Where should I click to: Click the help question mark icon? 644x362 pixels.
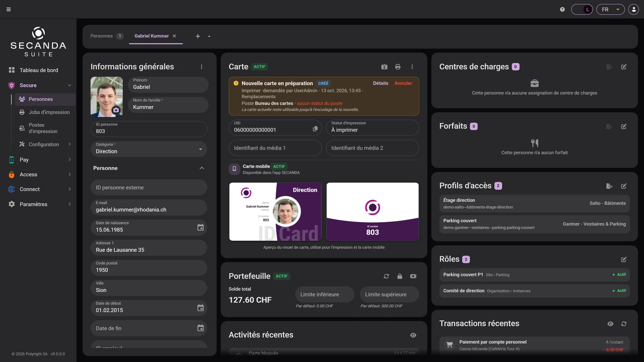pyautogui.click(x=562, y=9)
